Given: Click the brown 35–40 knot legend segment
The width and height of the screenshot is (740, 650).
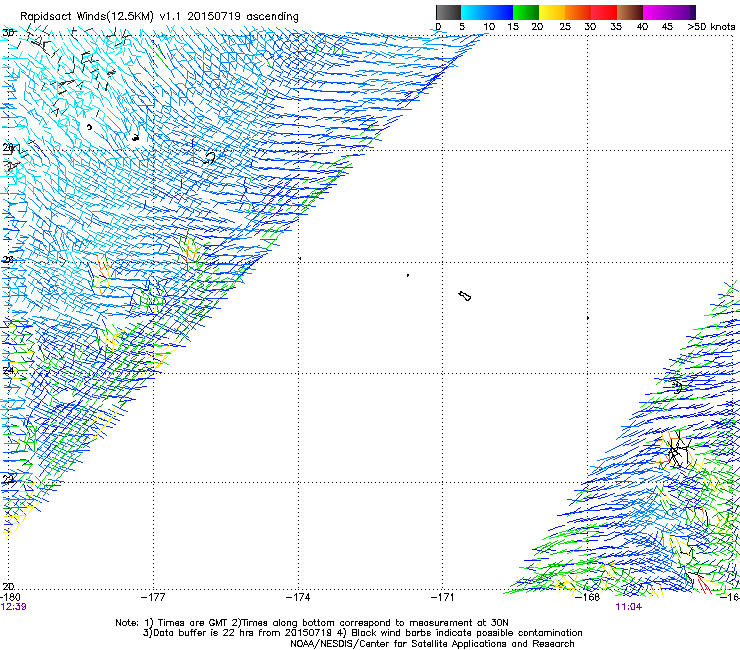Looking at the screenshot, I should pyautogui.click(x=630, y=12).
